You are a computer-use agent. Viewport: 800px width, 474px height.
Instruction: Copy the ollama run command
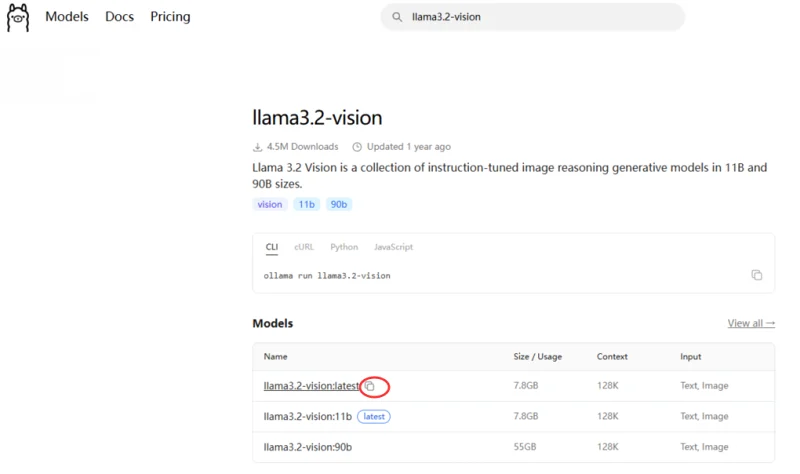click(x=757, y=275)
